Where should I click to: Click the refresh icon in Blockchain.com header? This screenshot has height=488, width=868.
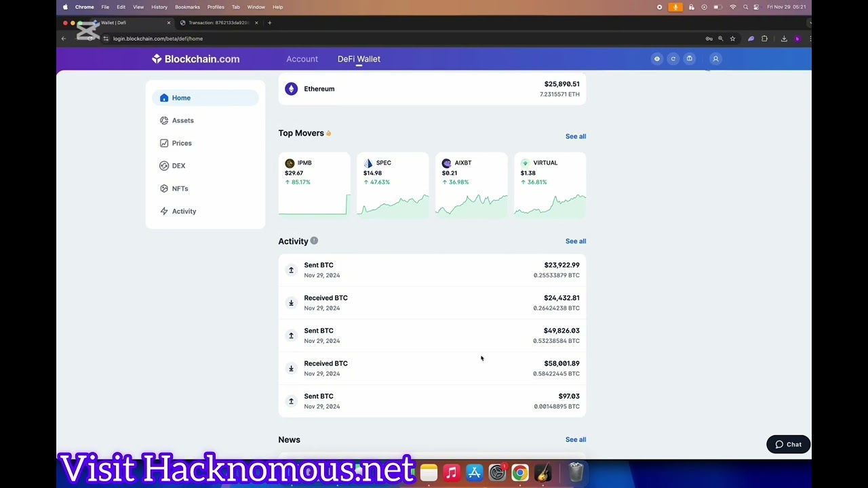click(673, 59)
